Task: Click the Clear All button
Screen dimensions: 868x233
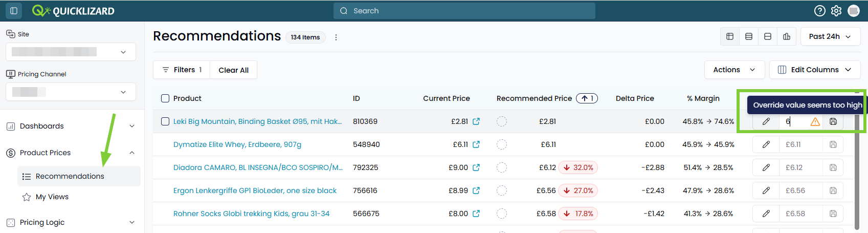Action: (234, 70)
